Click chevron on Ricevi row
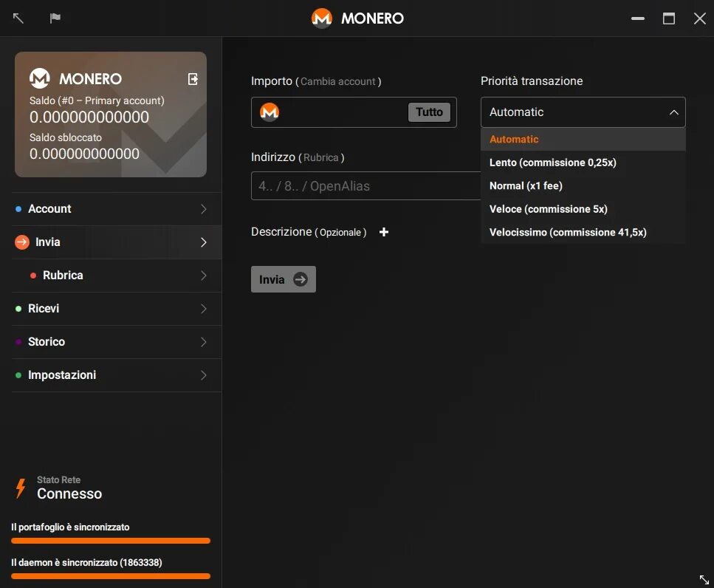Image resolution: width=714 pixels, height=588 pixels. click(x=204, y=308)
